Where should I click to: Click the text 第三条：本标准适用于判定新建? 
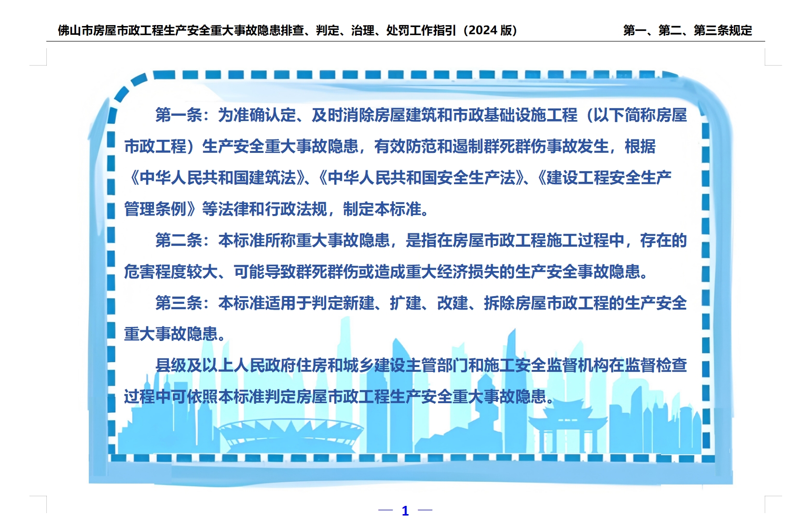pos(265,303)
